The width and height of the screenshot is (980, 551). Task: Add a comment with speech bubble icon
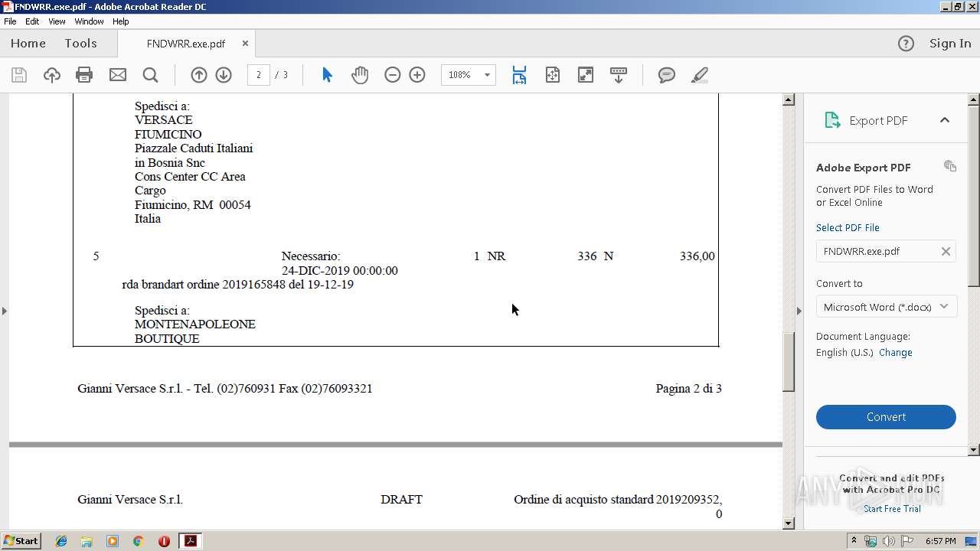[x=667, y=75]
